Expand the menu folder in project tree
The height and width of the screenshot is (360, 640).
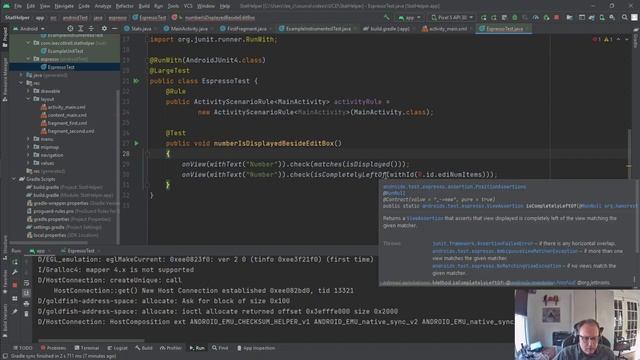[28, 139]
